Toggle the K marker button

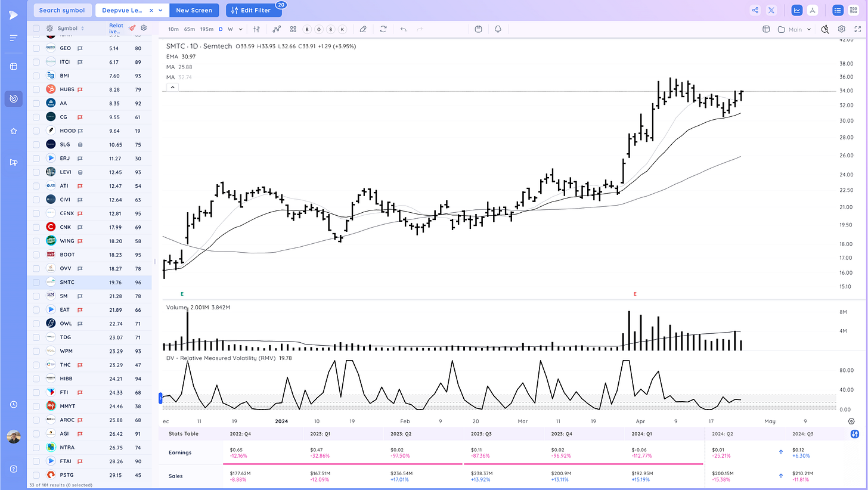[343, 29]
